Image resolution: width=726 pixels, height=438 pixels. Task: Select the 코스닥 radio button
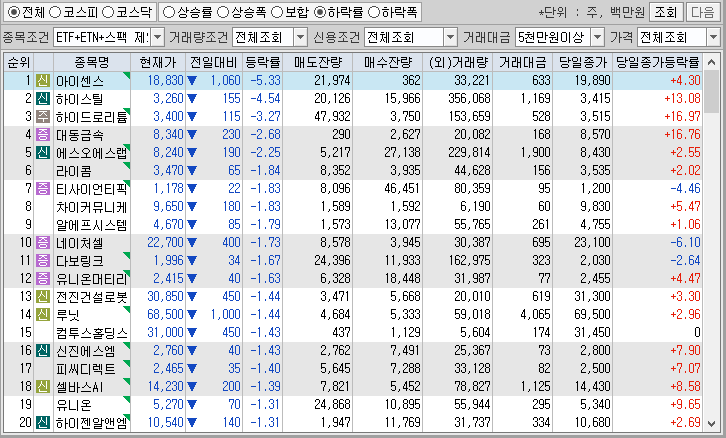(107, 13)
